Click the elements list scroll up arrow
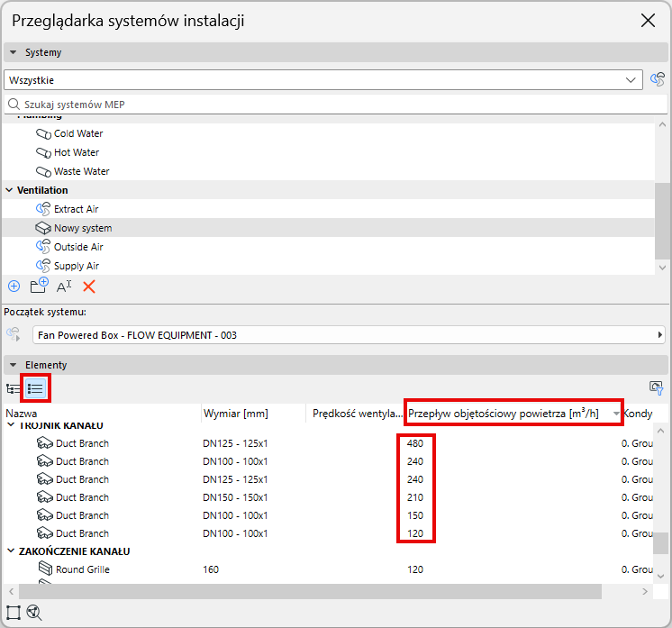The height and width of the screenshot is (628, 672). (660, 431)
